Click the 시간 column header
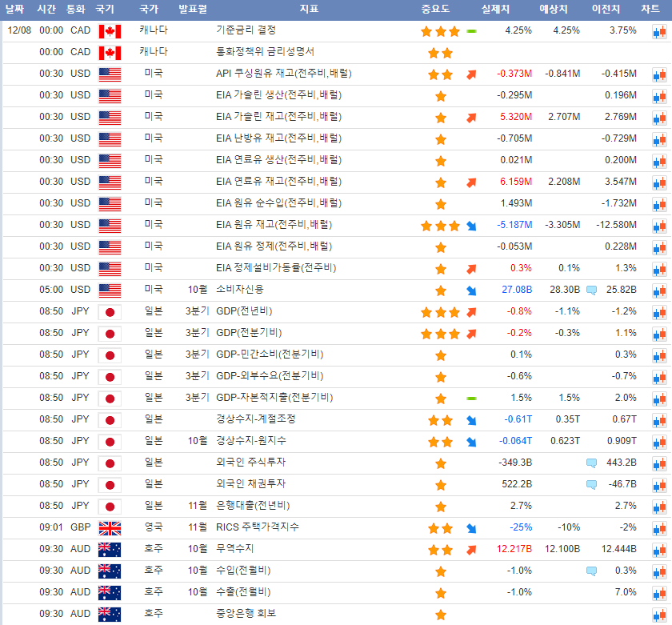 pyautogui.click(x=46, y=10)
